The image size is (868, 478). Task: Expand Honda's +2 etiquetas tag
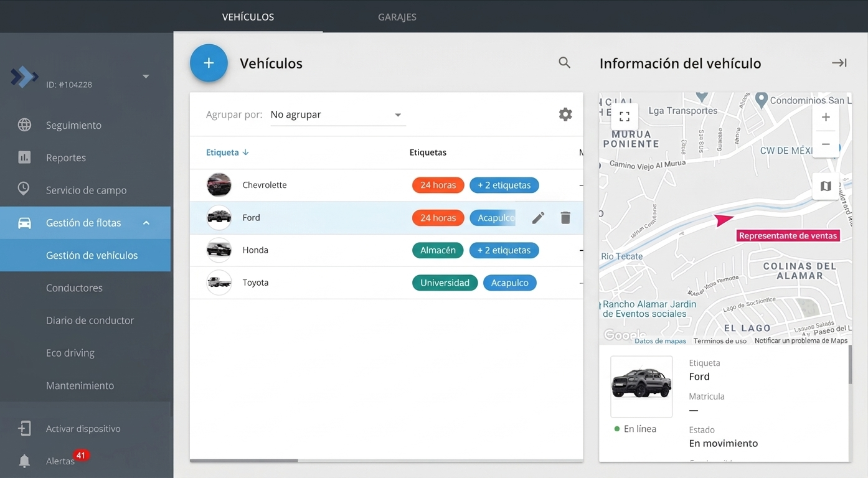[504, 250]
